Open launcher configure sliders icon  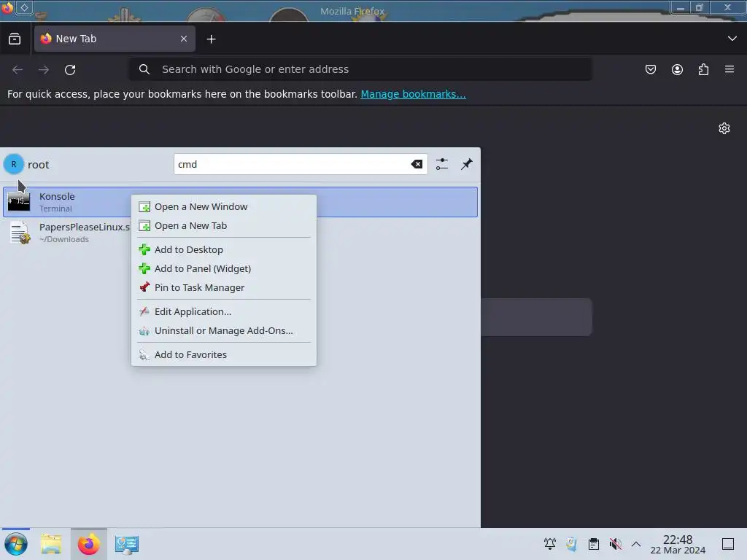point(442,164)
